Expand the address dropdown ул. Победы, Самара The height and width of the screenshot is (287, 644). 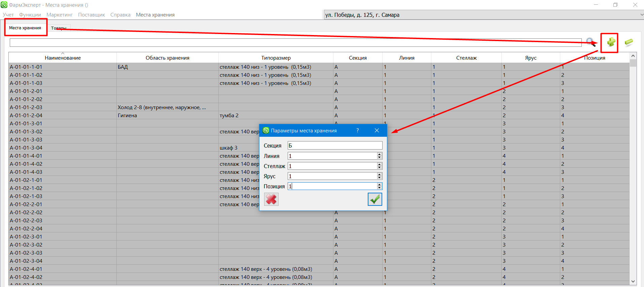tap(641, 15)
